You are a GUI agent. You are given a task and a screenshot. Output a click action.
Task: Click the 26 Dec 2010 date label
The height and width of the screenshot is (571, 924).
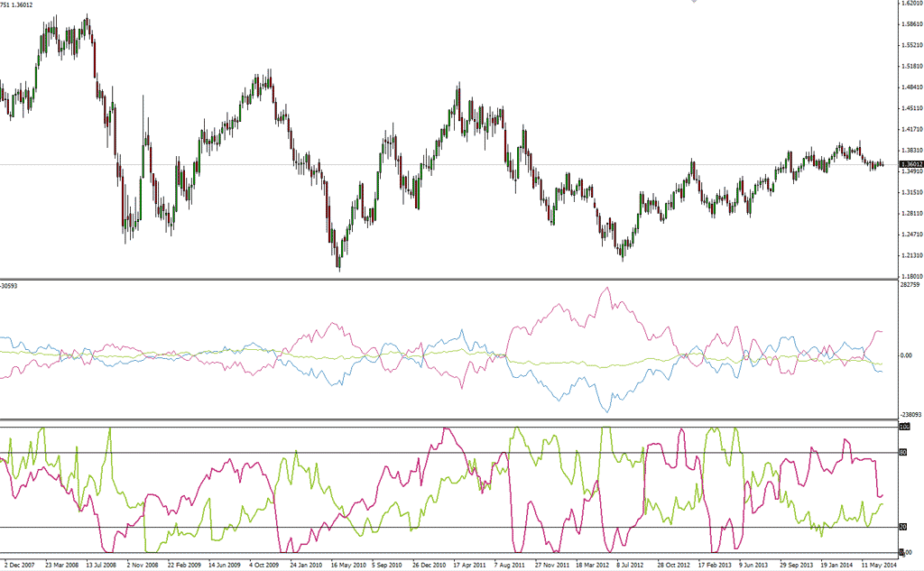(429, 565)
